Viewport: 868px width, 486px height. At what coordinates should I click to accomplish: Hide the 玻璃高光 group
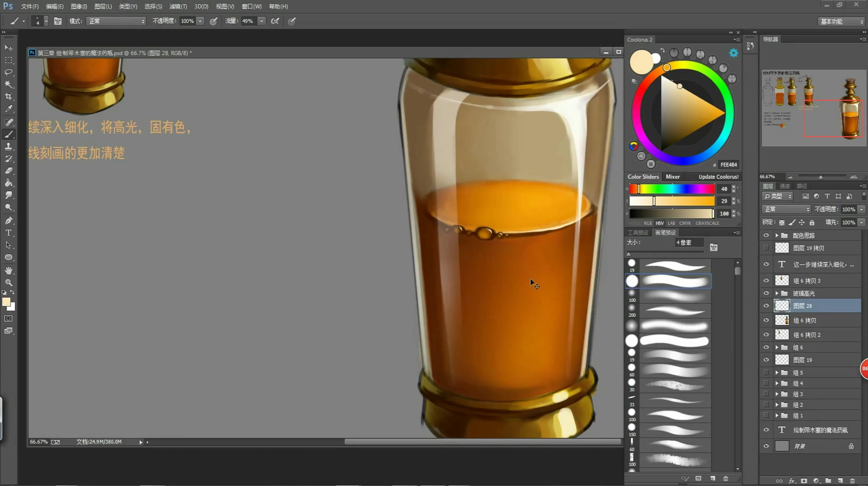click(766, 293)
